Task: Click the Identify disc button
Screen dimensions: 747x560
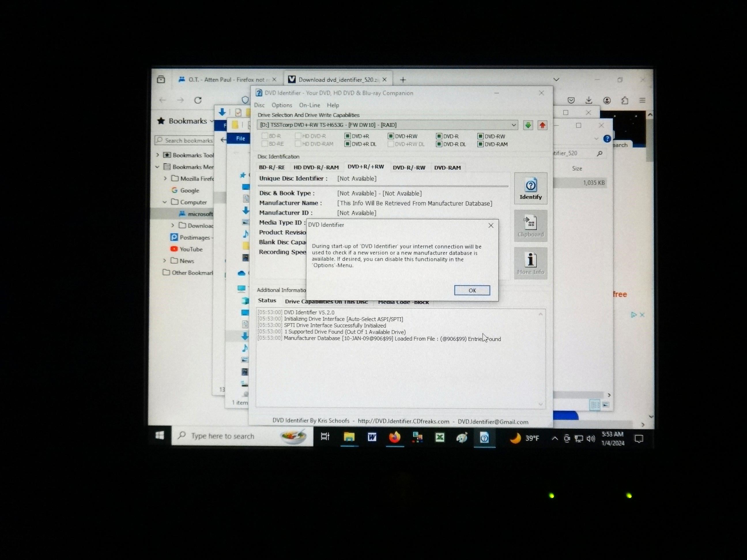Action: [x=531, y=188]
